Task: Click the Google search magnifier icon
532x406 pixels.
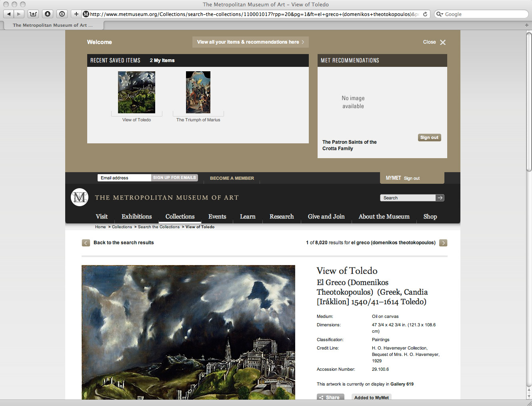Action: coord(439,14)
